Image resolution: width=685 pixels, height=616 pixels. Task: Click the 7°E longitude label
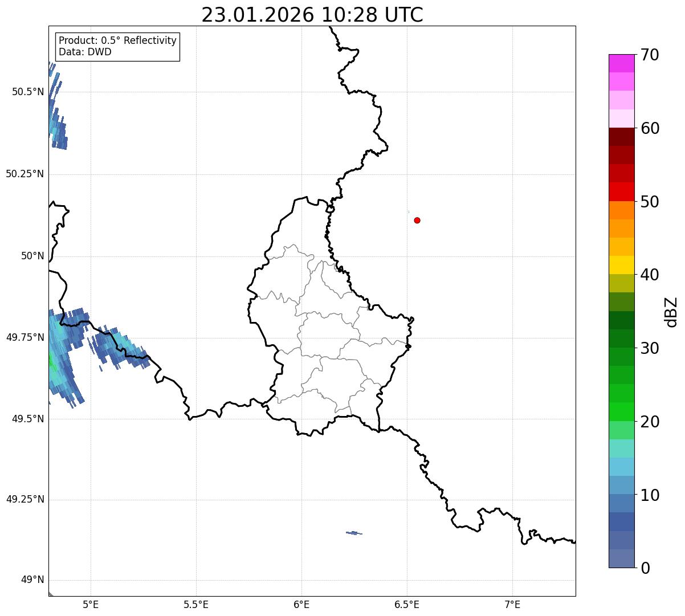[512, 605]
